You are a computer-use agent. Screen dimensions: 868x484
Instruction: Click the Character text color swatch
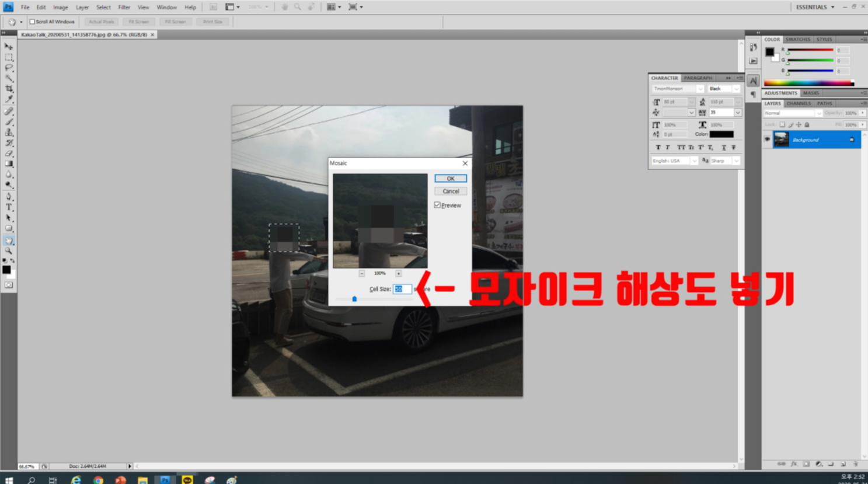(x=721, y=134)
